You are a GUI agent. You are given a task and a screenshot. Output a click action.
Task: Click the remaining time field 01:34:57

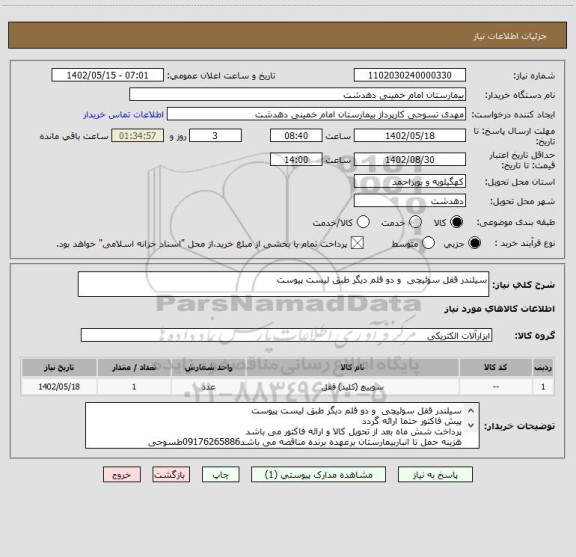[x=138, y=136]
